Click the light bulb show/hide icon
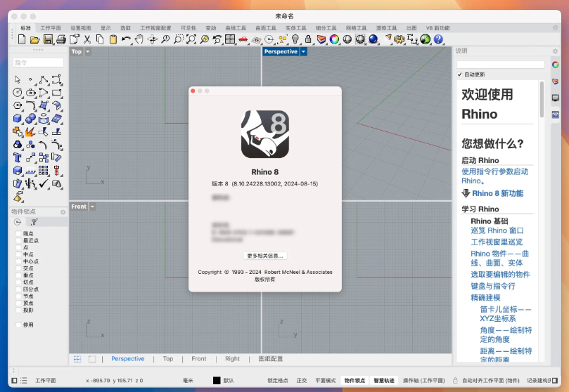The image size is (569, 392). click(x=295, y=39)
